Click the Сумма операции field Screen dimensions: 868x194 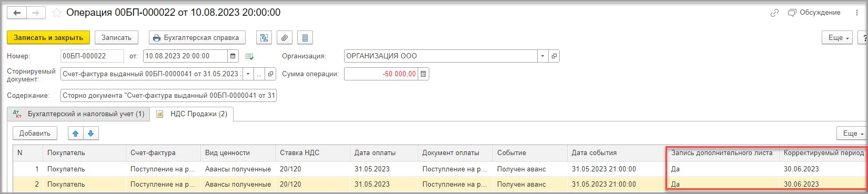coord(381,74)
